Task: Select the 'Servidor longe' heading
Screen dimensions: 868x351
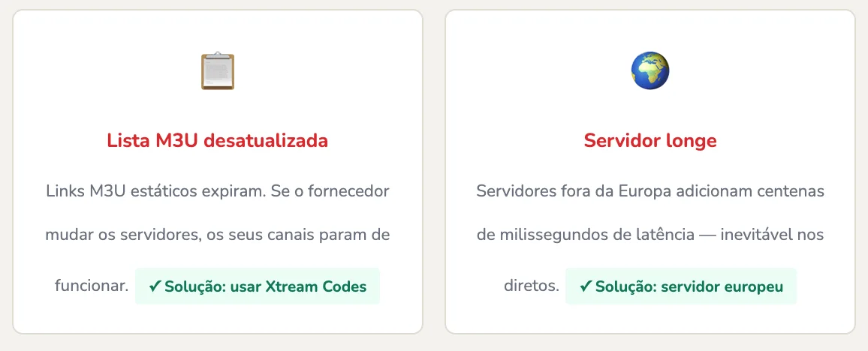Action: point(650,140)
